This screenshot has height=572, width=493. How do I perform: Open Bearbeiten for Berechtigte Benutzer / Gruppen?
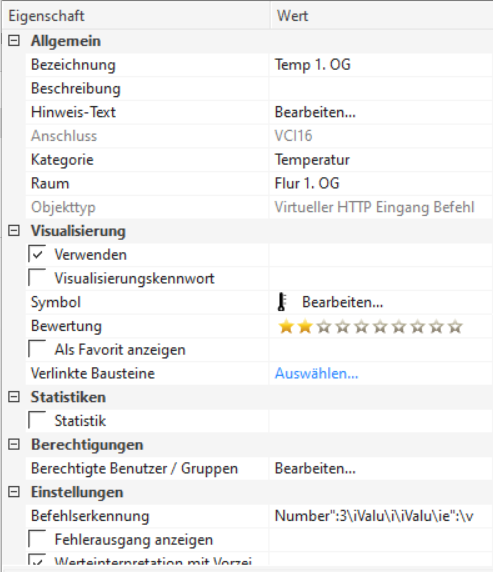(315, 468)
